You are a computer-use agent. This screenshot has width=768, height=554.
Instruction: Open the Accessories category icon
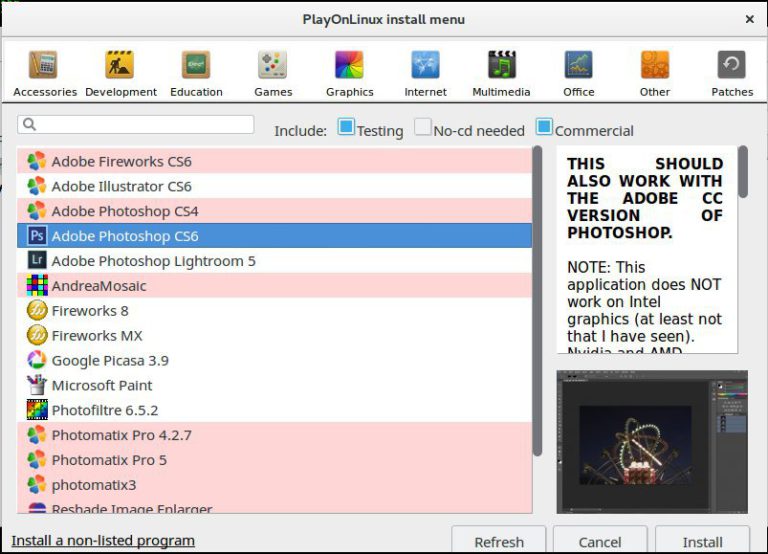click(43, 65)
